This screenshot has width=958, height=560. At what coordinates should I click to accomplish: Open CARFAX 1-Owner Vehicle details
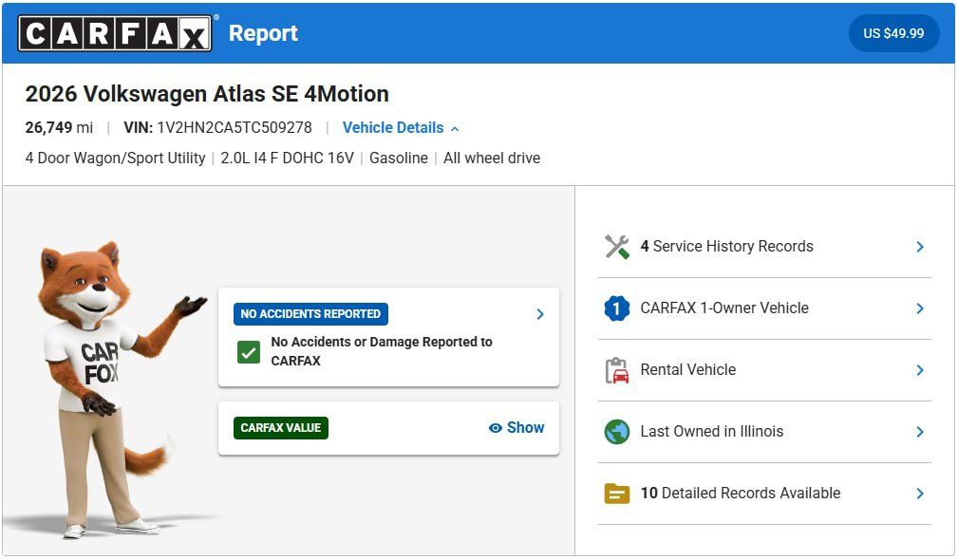pos(763,308)
